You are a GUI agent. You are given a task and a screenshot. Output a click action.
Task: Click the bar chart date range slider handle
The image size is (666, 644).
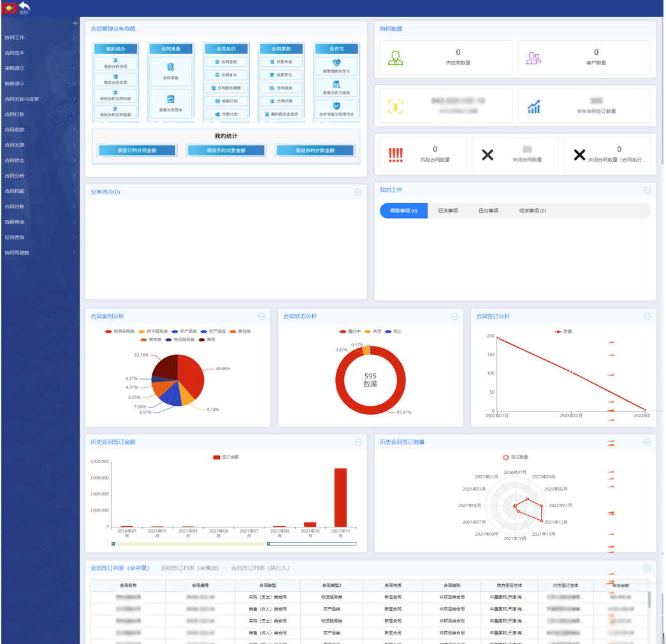(x=268, y=544)
